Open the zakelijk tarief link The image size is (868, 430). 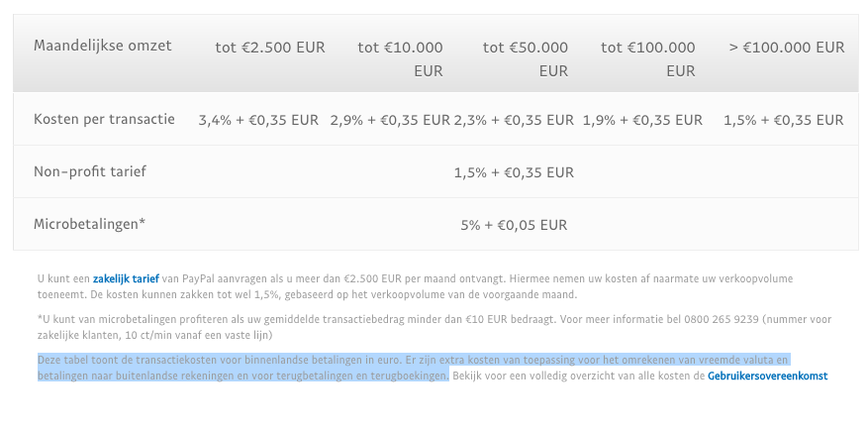pyautogui.click(x=126, y=278)
